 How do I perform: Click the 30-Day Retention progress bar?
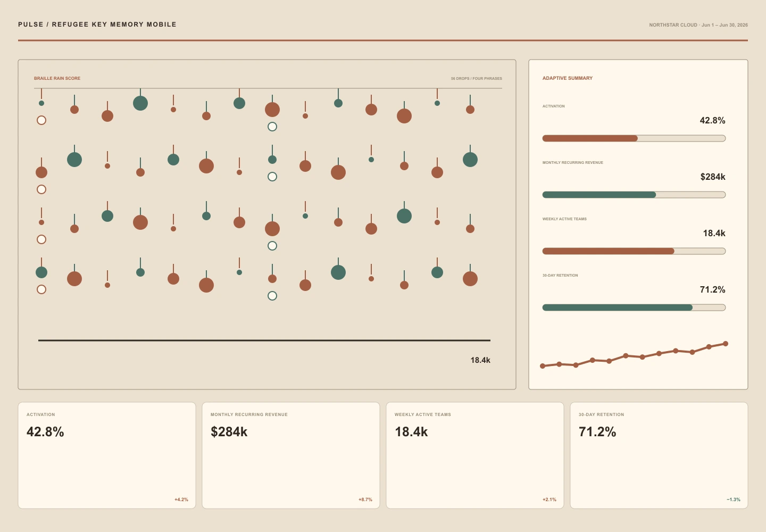tap(634, 307)
